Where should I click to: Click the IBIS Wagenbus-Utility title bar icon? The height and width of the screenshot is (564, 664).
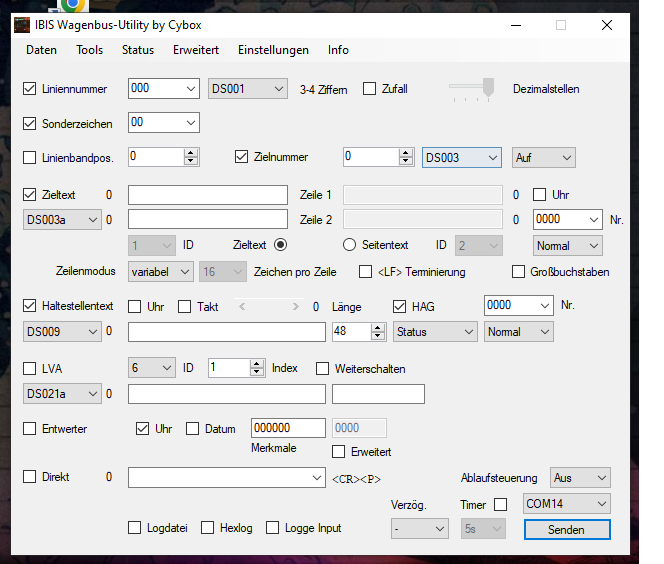pos(22,25)
